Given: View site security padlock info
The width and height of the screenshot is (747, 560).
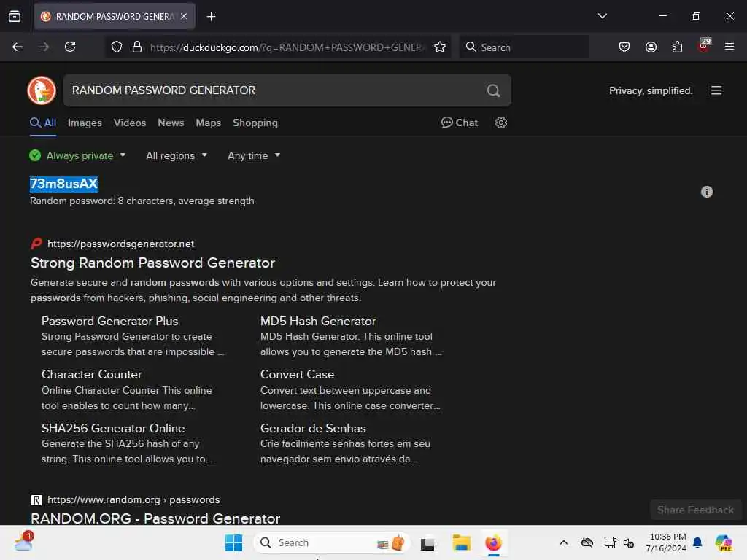Looking at the screenshot, I should [x=136, y=47].
